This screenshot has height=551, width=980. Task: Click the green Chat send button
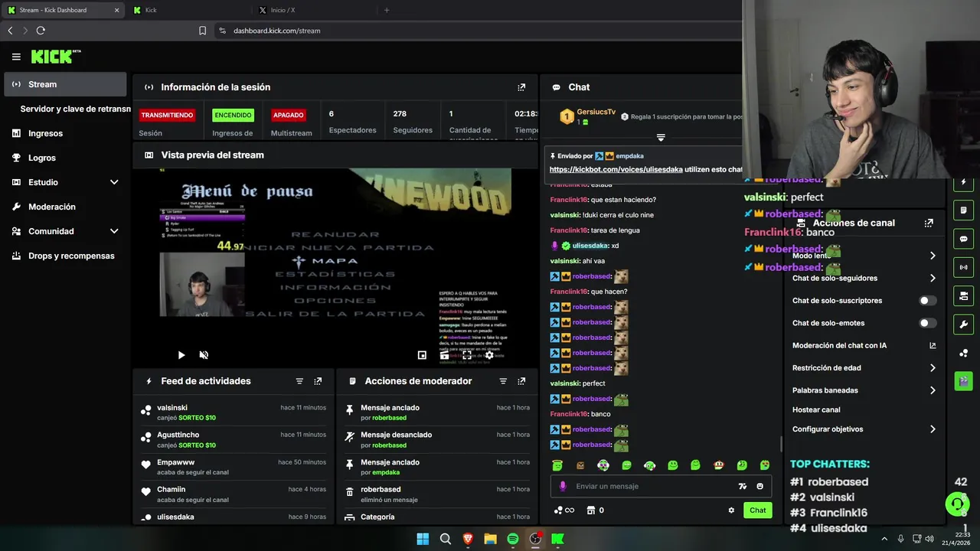pyautogui.click(x=757, y=510)
